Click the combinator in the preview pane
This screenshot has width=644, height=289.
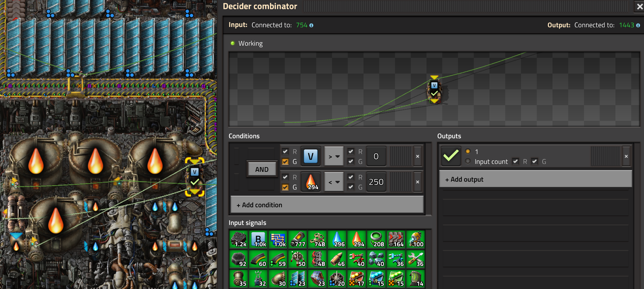(x=434, y=90)
